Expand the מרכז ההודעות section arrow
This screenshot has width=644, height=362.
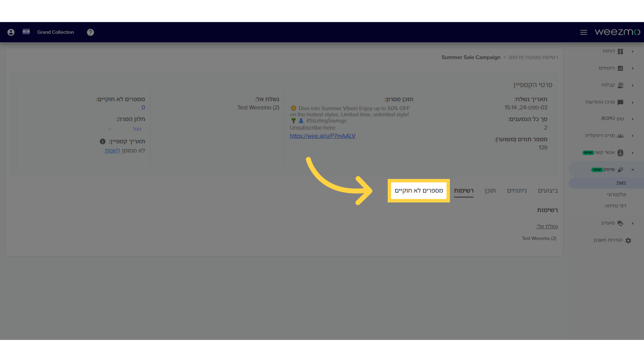click(x=633, y=102)
